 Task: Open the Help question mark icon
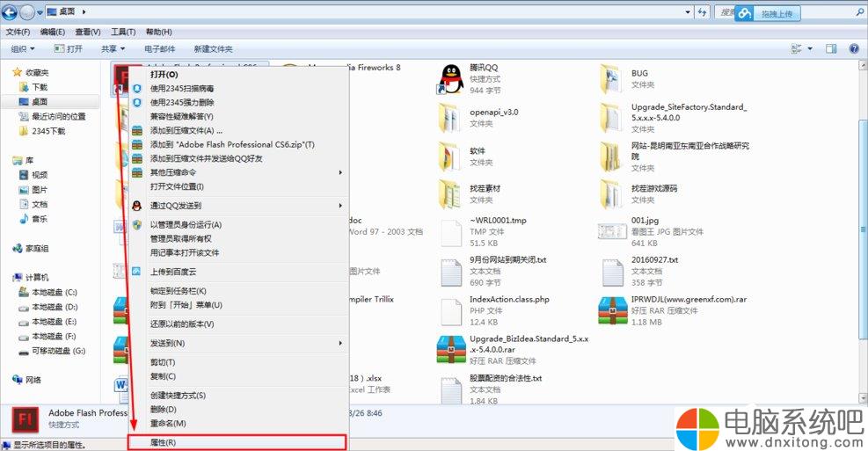click(854, 48)
